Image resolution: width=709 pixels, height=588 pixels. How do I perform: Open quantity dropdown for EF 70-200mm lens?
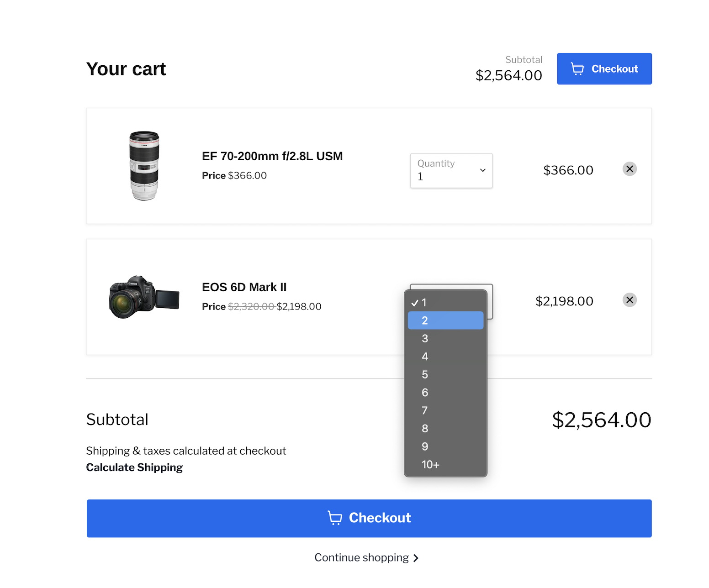click(x=451, y=171)
